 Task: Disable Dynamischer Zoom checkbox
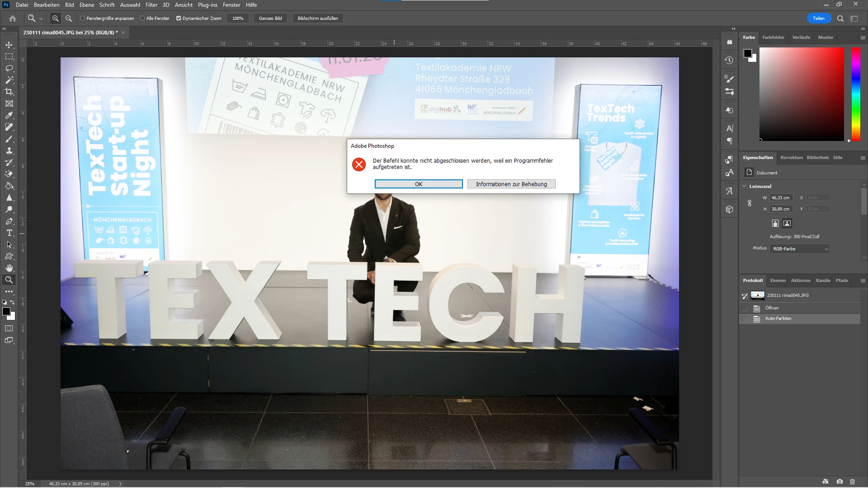(179, 19)
